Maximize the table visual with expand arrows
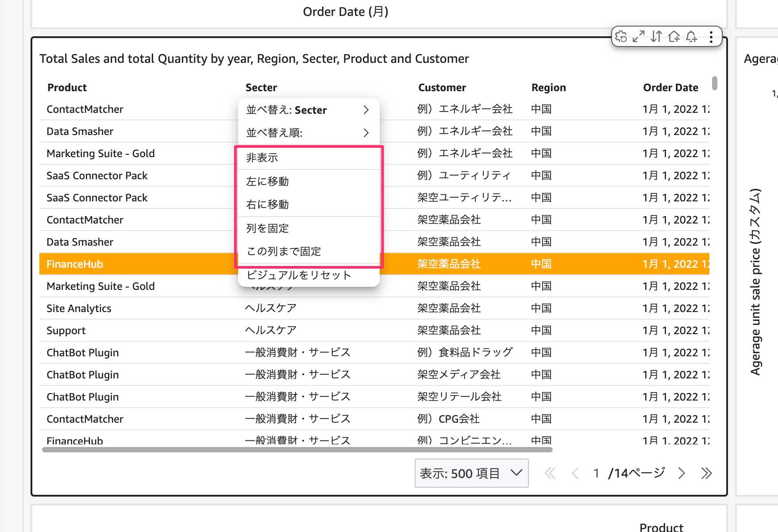Image resolution: width=778 pixels, height=532 pixels. tap(639, 36)
